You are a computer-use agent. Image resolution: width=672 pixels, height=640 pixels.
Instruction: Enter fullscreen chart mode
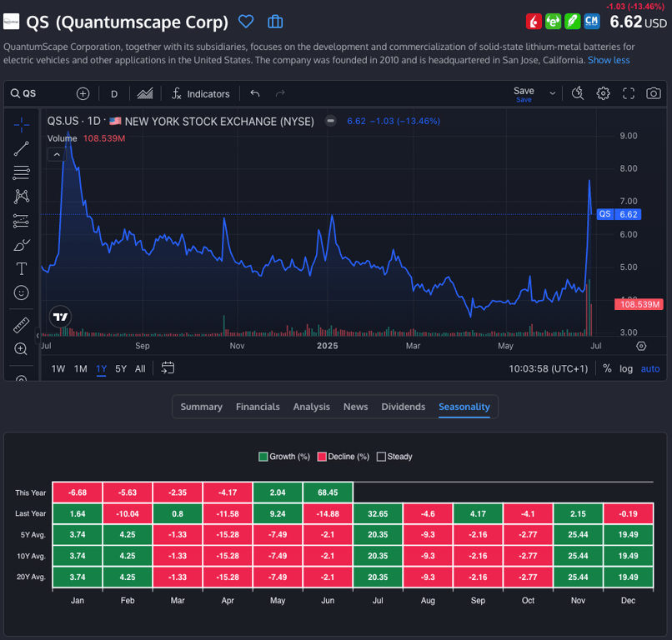[x=629, y=93]
